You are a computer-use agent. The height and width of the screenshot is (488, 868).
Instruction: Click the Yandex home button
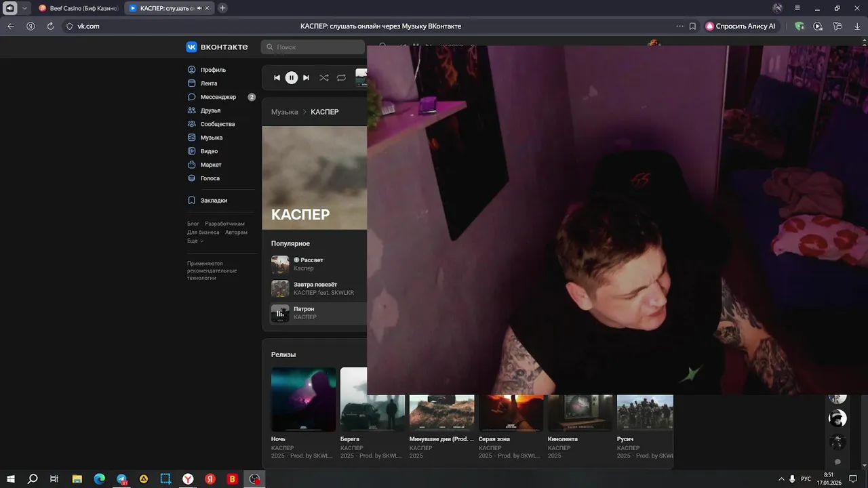pos(31,26)
